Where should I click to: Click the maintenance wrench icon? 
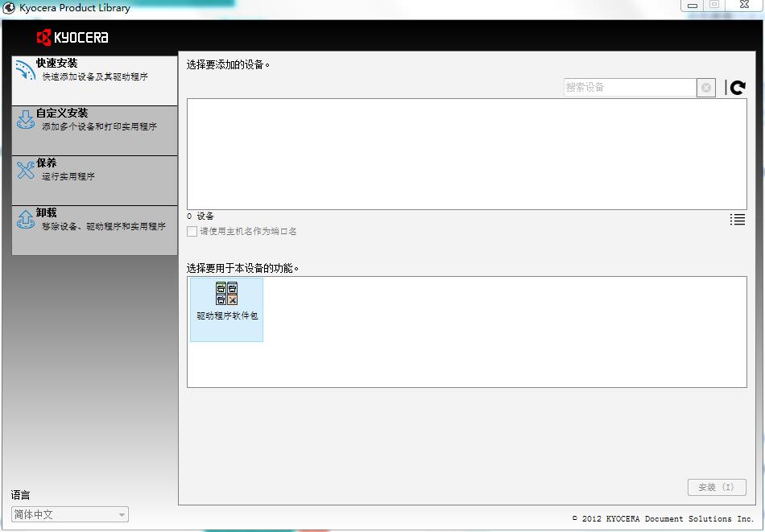coord(26,170)
